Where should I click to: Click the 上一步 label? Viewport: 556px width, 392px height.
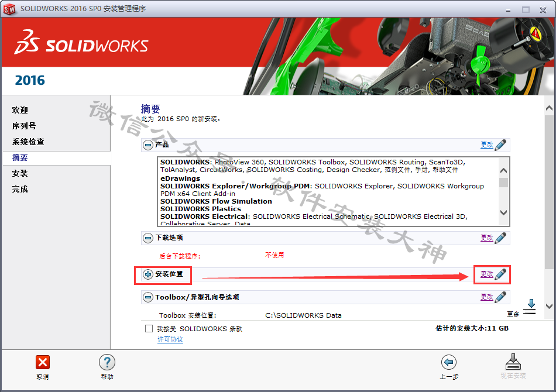pos(449,377)
